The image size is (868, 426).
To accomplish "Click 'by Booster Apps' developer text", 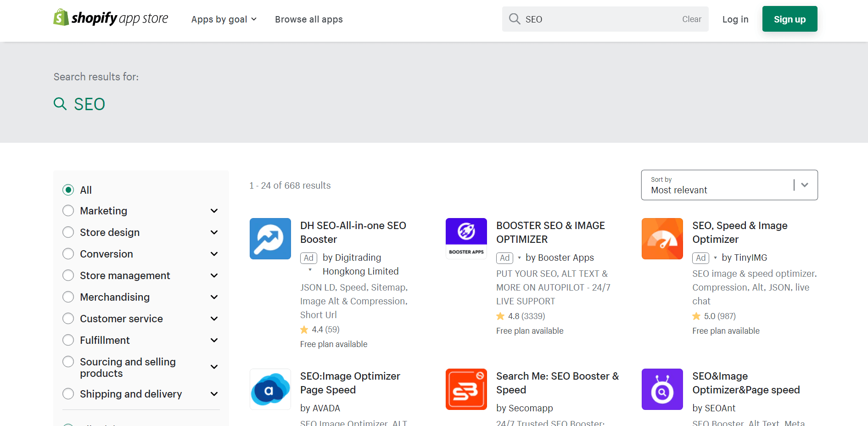I will click(560, 258).
